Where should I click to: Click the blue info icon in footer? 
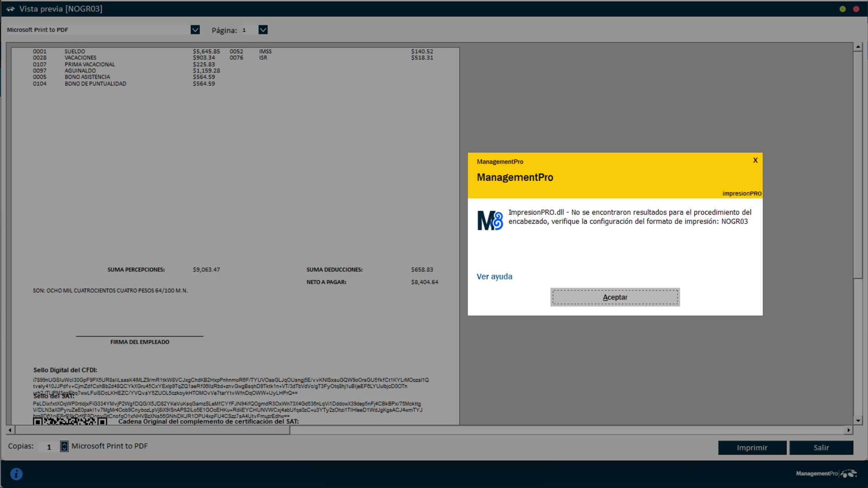pos(16,474)
